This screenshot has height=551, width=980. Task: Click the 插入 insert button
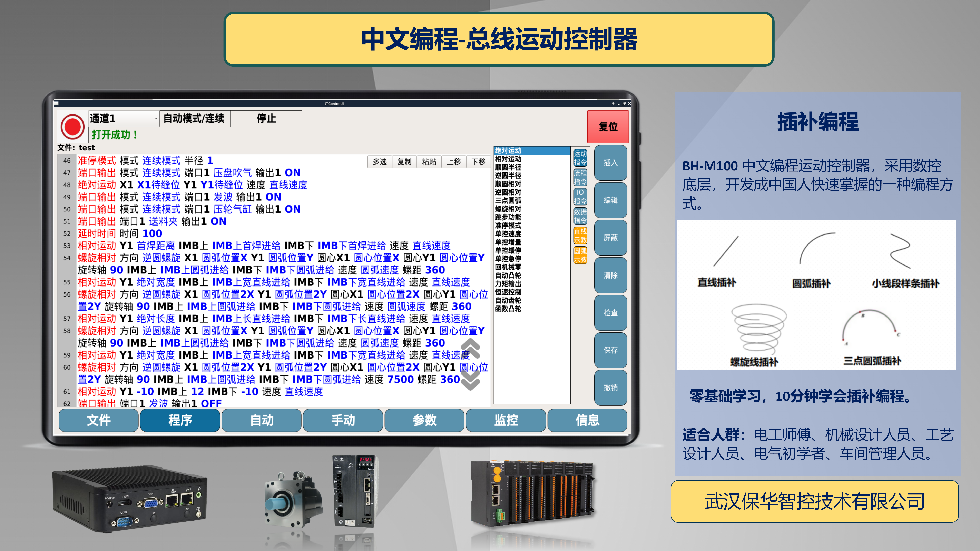pyautogui.click(x=611, y=163)
